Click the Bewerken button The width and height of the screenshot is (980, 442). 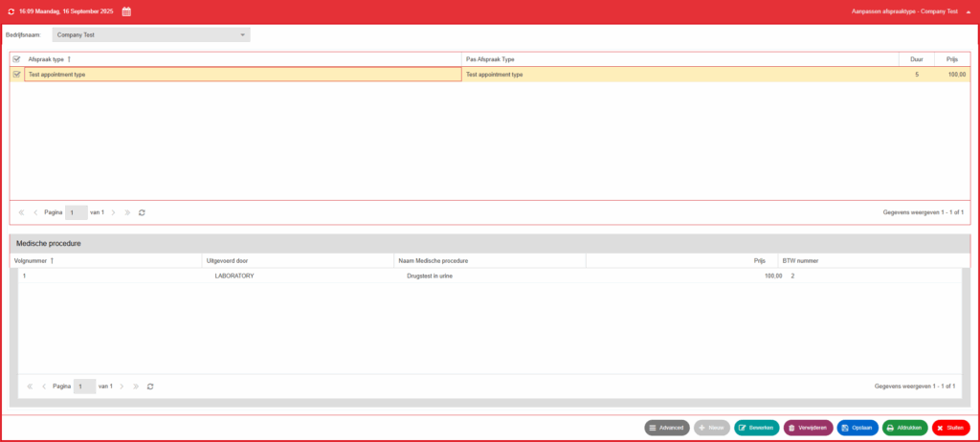click(757, 428)
